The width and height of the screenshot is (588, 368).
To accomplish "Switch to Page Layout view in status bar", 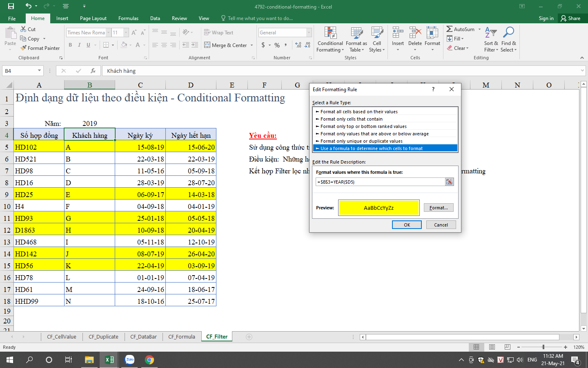I will pyautogui.click(x=492, y=347).
